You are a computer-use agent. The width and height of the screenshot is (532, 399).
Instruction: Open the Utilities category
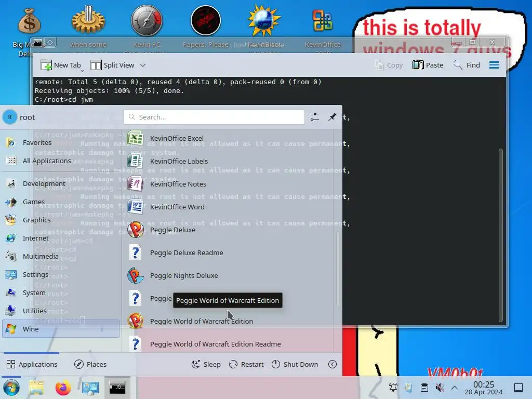pyautogui.click(x=61, y=311)
